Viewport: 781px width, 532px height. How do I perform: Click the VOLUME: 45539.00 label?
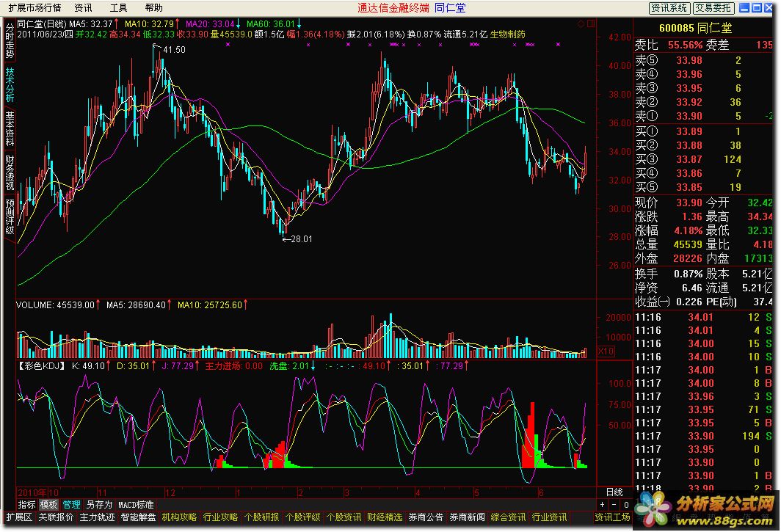55,305
